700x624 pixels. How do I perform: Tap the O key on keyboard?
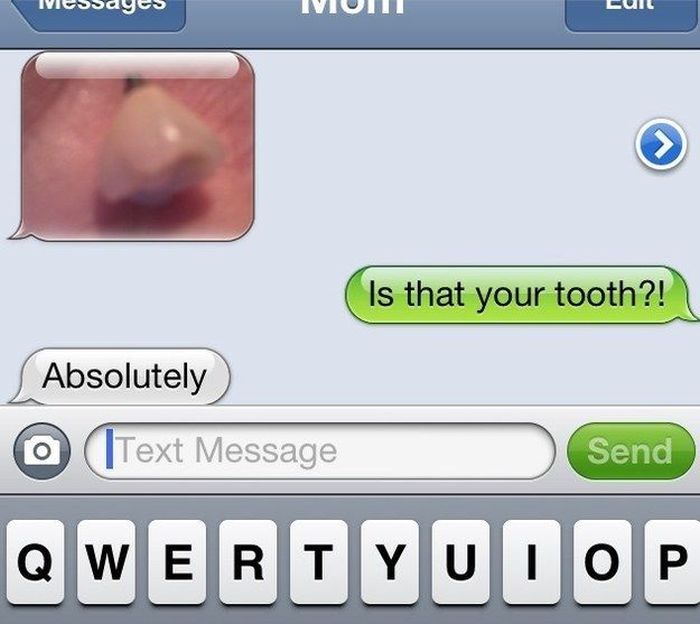point(602,562)
